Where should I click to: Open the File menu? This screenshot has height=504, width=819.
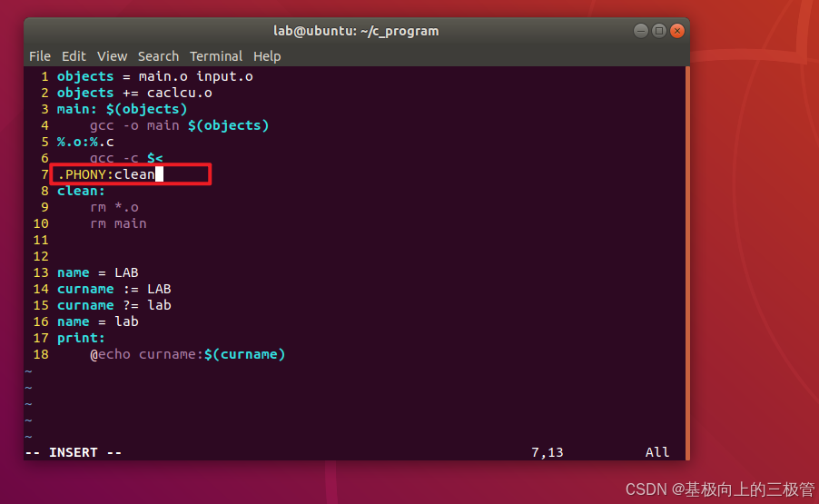(40, 56)
